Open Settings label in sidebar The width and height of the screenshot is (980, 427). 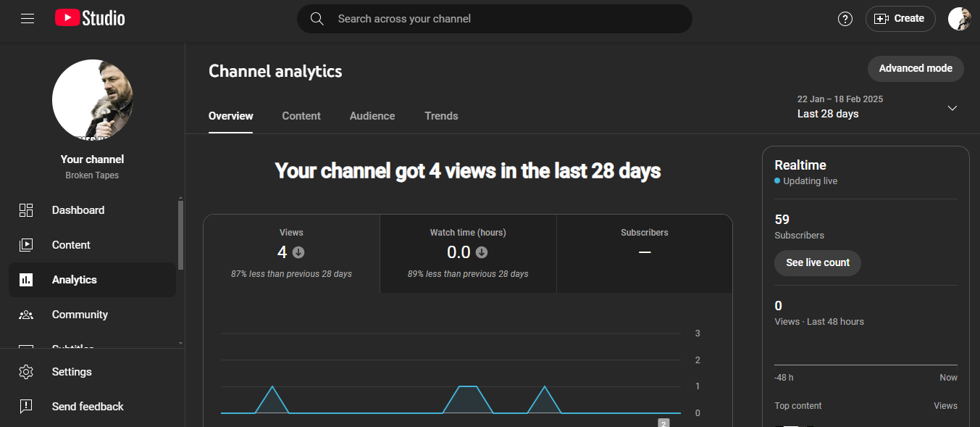click(72, 372)
